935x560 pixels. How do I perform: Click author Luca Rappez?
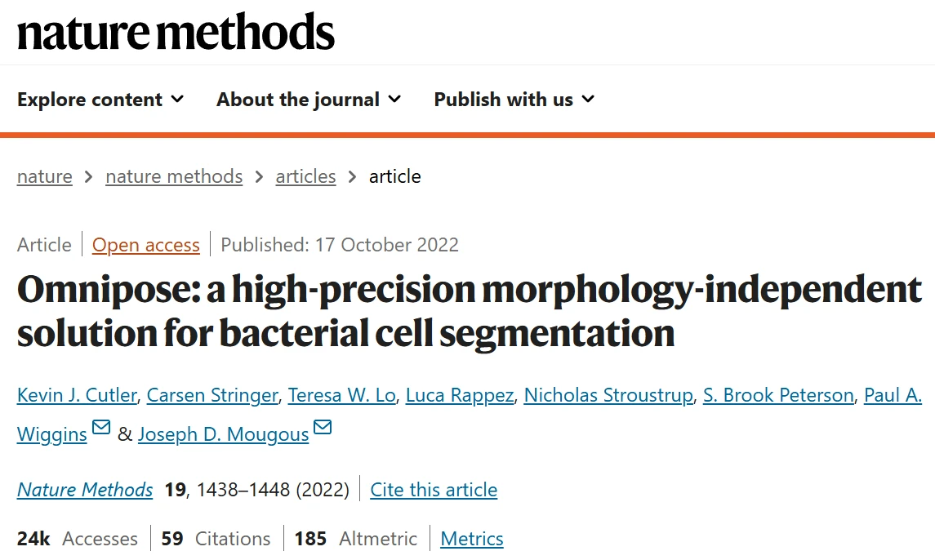click(460, 396)
